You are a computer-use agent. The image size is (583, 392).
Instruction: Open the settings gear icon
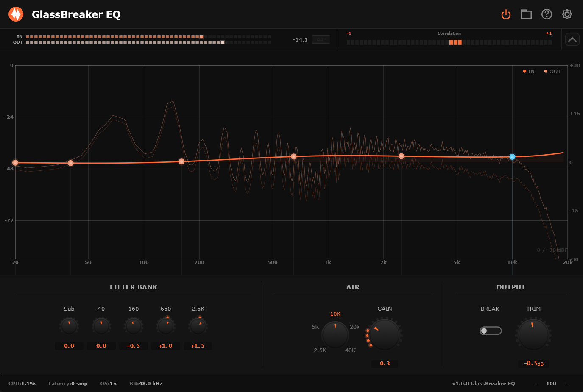pos(567,14)
